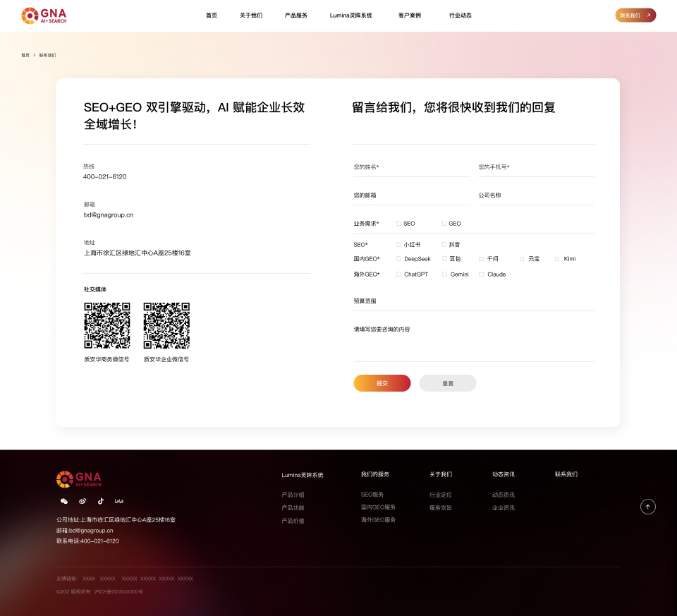Image resolution: width=677 pixels, height=616 pixels.
Task: Open 产品服务 in the top navigation
Action: point(296,16)
